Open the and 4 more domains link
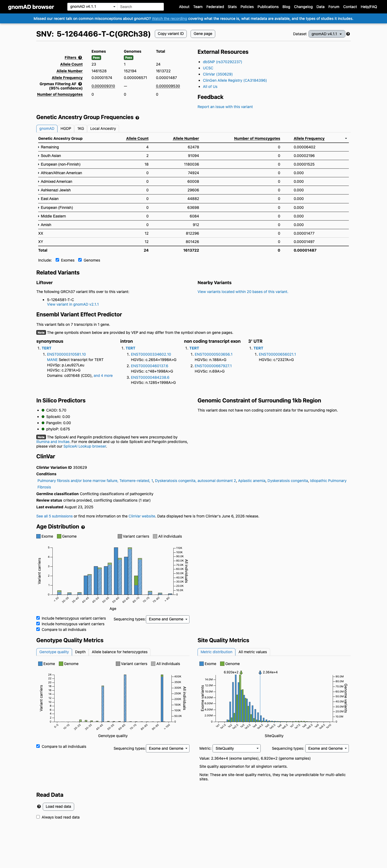Image resolution: width=387 pixels, height=868 pixels. coord(103,376)
